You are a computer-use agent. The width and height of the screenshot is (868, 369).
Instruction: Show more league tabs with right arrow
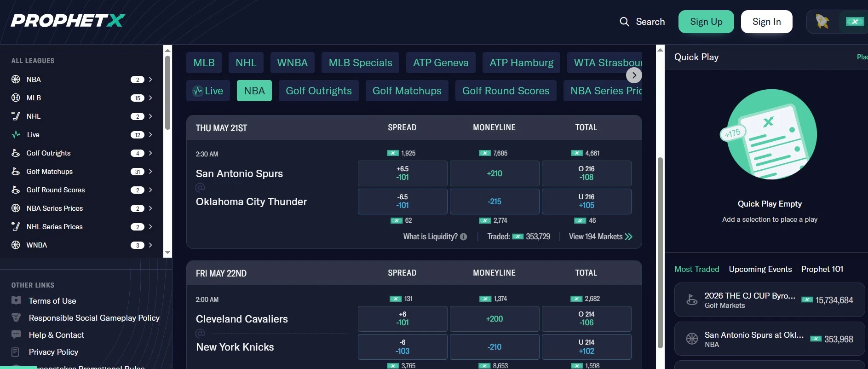pos(634,75)
